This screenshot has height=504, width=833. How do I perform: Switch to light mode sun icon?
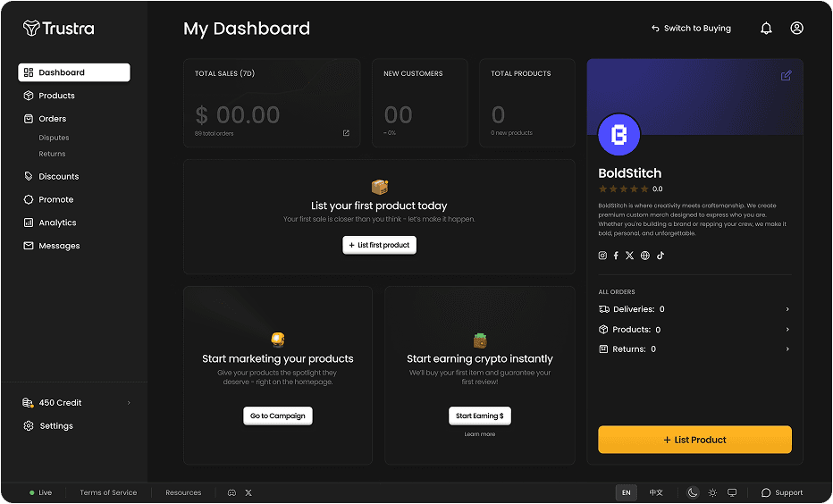(712, 493)
